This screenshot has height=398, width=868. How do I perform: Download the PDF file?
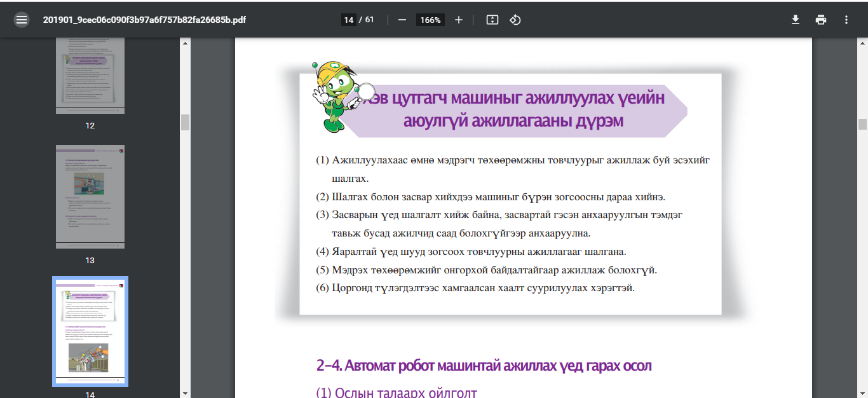796,20
